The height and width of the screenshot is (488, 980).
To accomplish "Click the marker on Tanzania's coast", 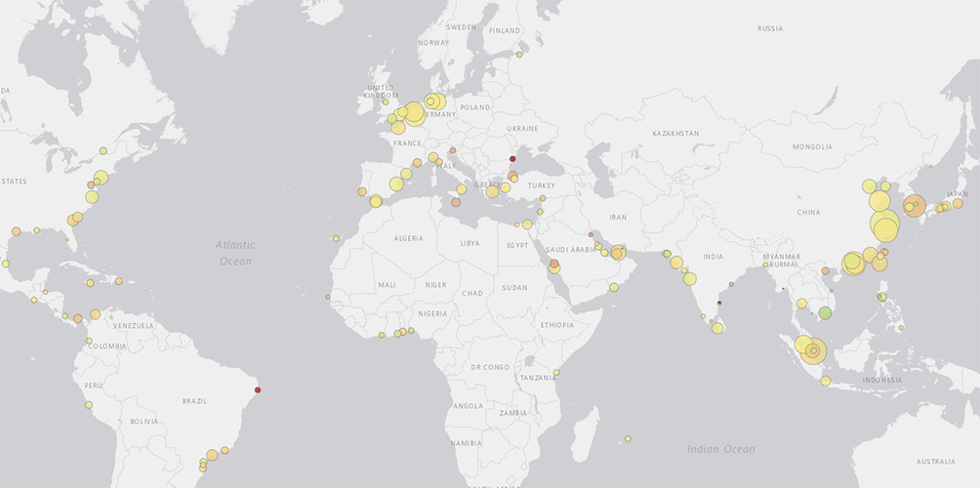I will coord(556,372).
